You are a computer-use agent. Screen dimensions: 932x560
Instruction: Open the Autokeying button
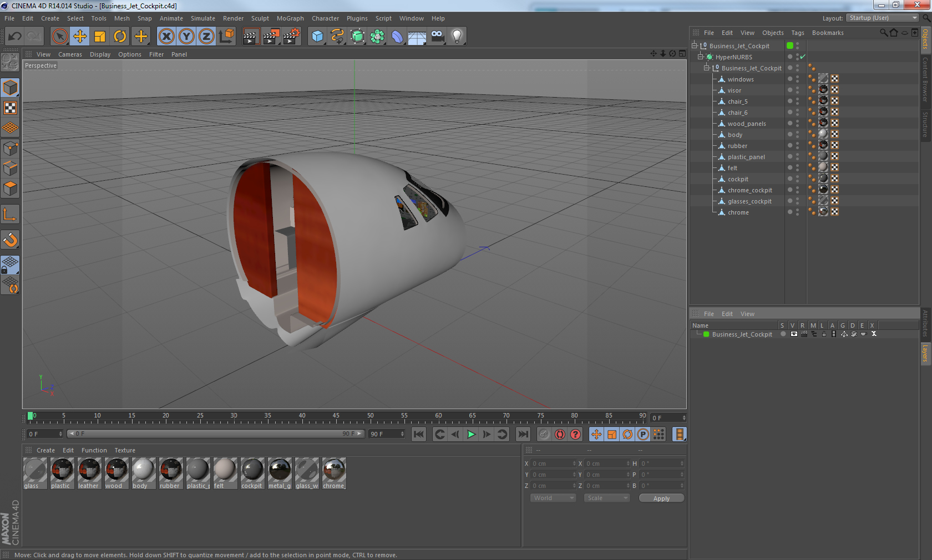point(560,434)
